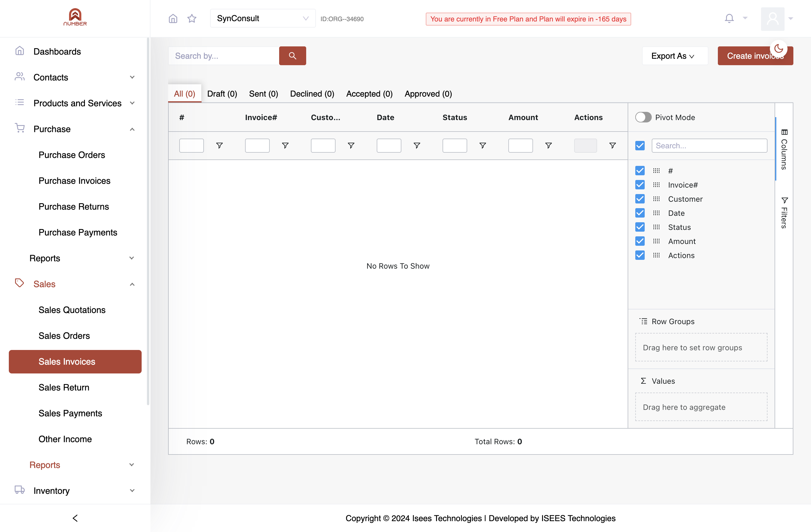Screen dimensions: 811x532
Task: Click the home icon in top bar
Action: 173,18
